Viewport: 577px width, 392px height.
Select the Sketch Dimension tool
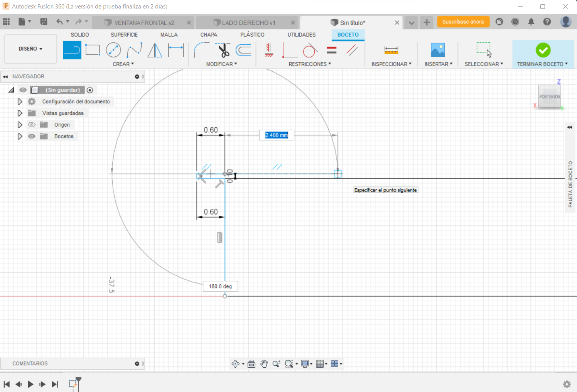point(176,50)
